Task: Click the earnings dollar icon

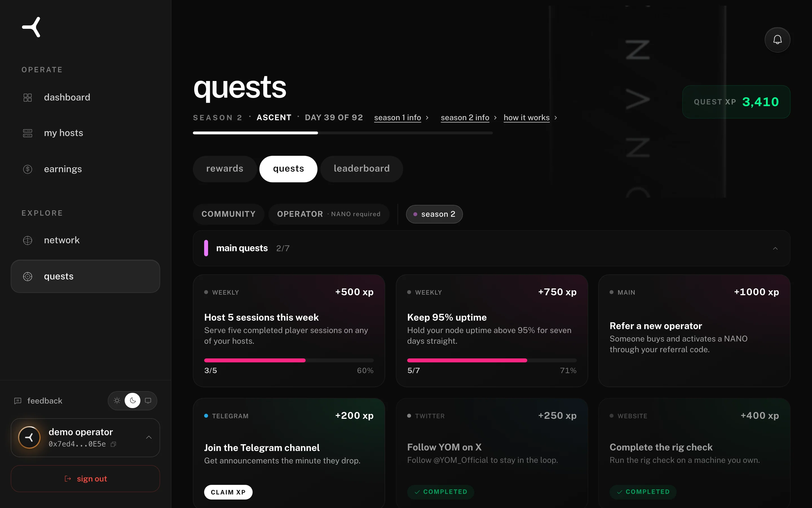Action: tap(28, 169)
